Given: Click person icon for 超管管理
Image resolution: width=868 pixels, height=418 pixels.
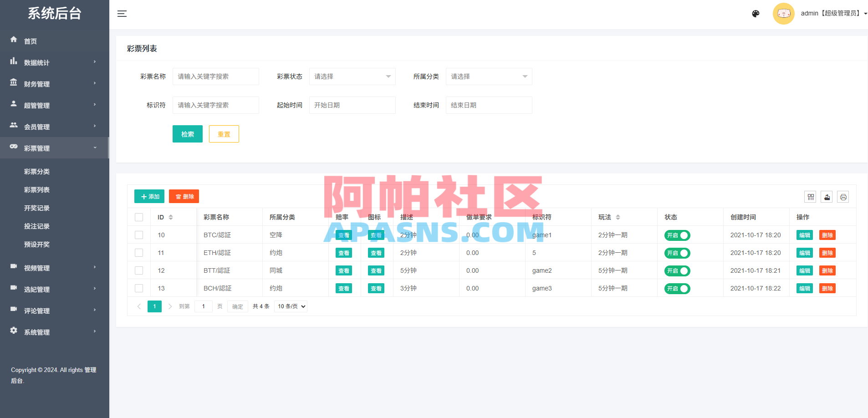Looking at the screenshot, I should [14, 104].
